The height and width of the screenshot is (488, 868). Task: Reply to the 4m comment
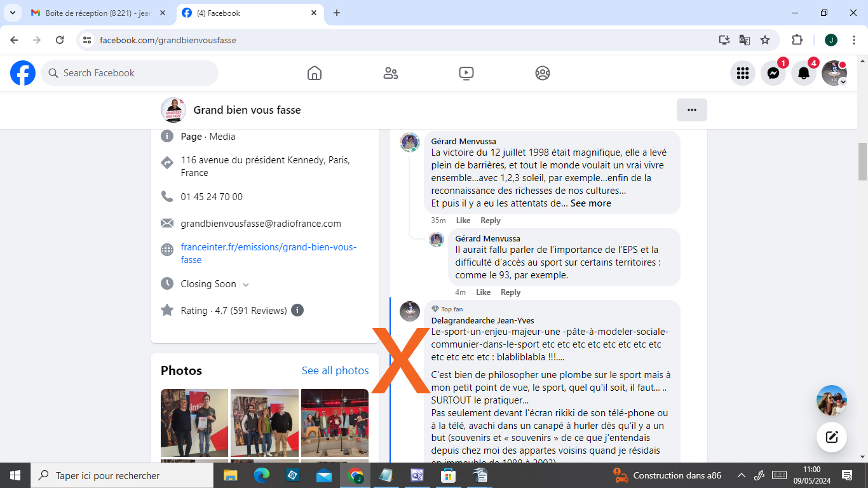[x=510, y=292]
